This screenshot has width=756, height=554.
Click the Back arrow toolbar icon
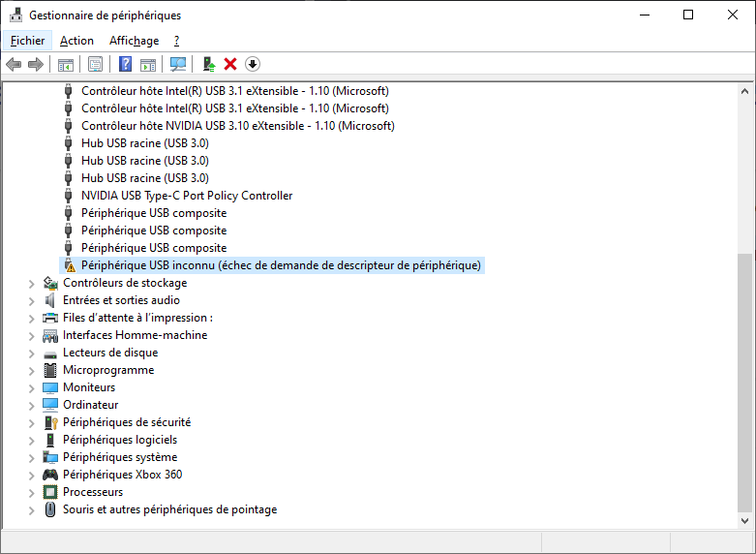(x=14, y=64)
